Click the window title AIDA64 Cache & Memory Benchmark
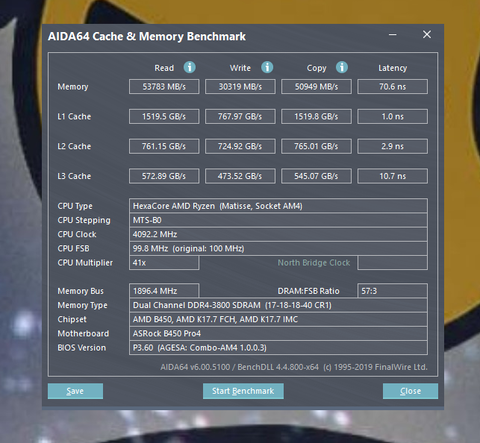 [147, 36]
